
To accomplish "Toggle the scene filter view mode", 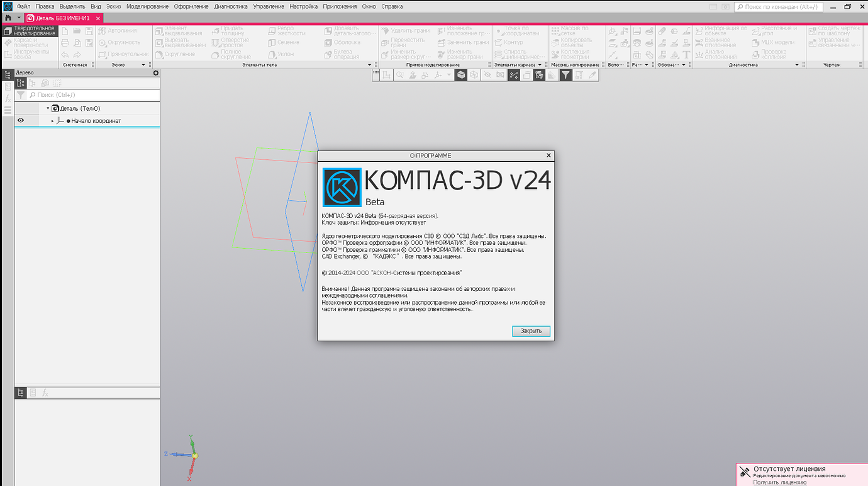I will coord(566,74).
